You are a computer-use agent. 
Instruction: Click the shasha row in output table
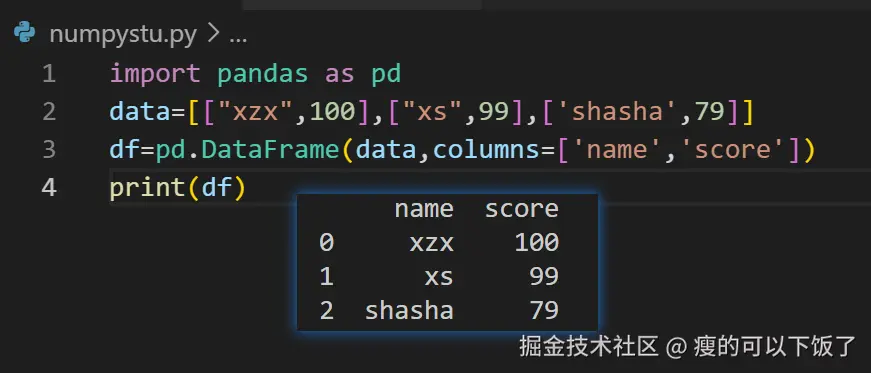point(439,310)
